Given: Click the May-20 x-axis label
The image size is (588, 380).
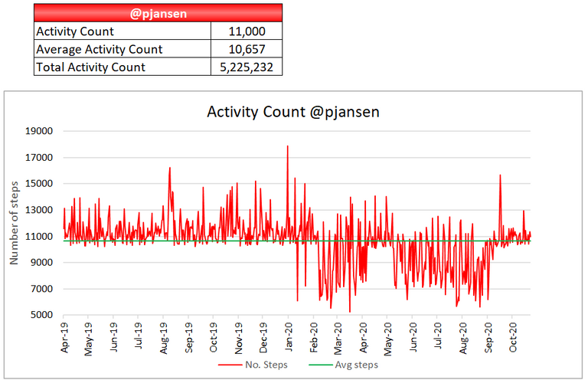Looking at the screenshot, I should click(x=387, y=339).
